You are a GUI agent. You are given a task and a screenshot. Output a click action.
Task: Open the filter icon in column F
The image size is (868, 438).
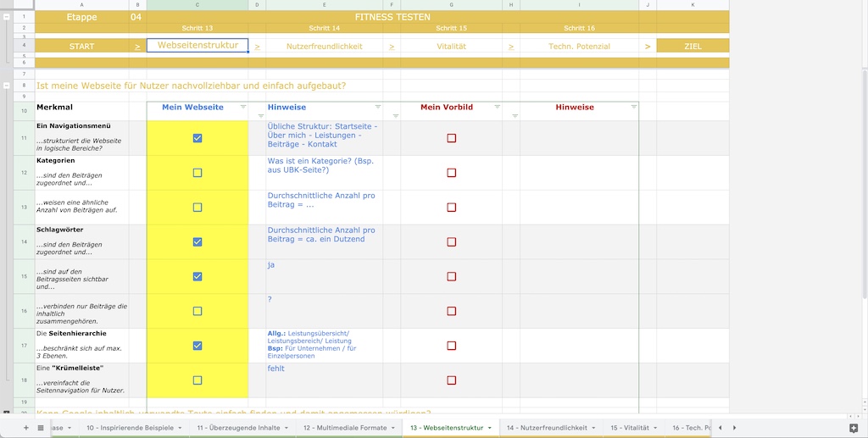click(395, 116)
